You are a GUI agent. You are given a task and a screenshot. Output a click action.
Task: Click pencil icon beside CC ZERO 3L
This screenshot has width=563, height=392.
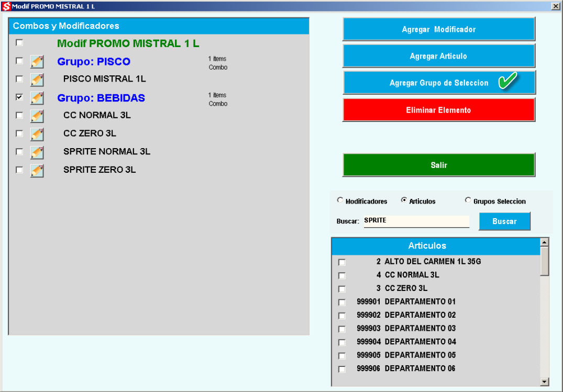(37, 135)
